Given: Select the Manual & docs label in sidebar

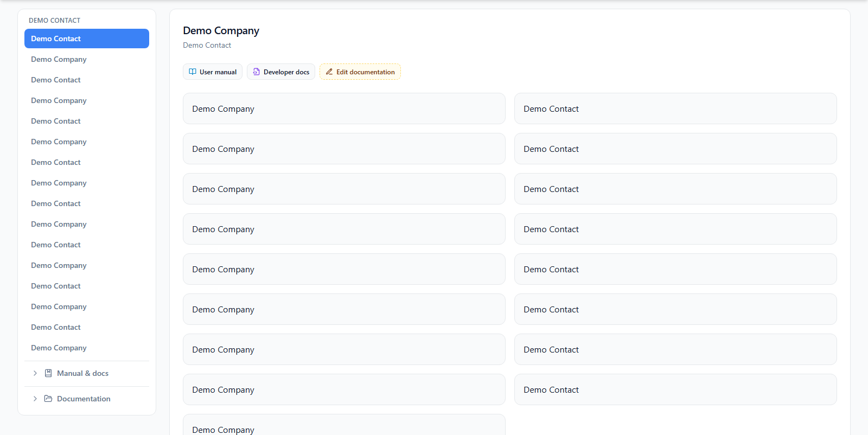Looking at the screenshot, I should [82, 373].
